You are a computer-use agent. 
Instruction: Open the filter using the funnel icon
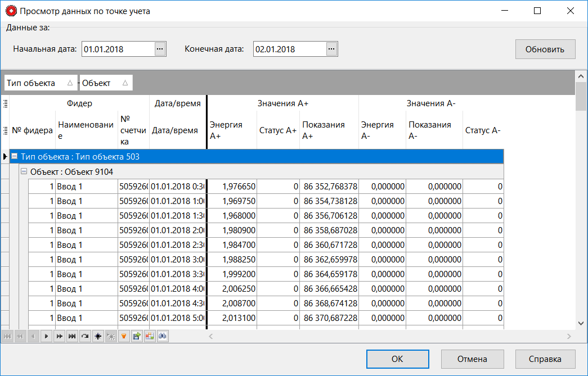click(124, 336)
